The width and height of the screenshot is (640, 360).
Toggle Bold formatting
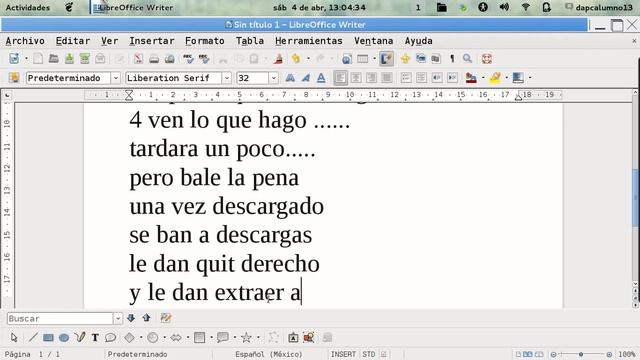pyautogui.click(x=290, y=78)
